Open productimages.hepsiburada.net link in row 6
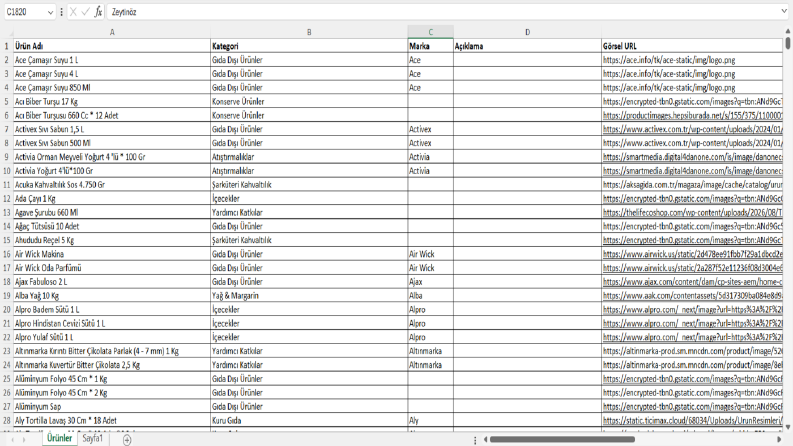Screen dimensions: 793x446 [x=692, y=115]
